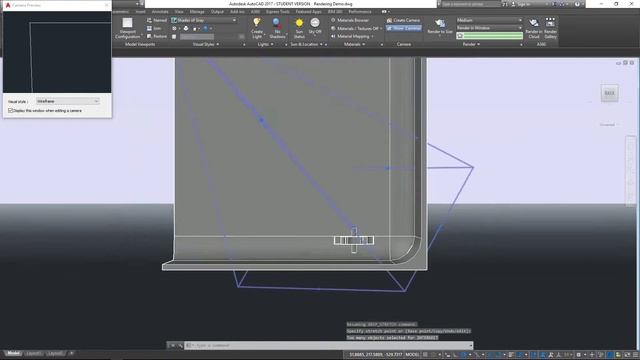This screenshot has width=640, height=360.
Task: Click the green render progress bar
Action: [493, 36]
